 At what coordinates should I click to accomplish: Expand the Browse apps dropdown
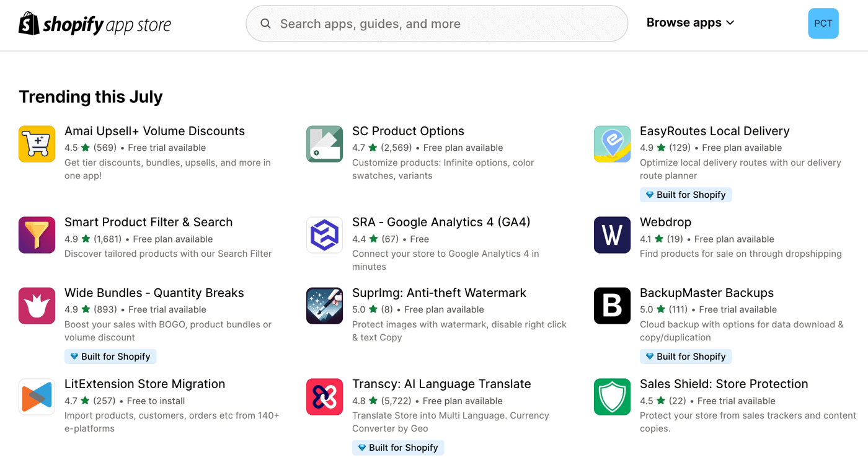point(690,23)
